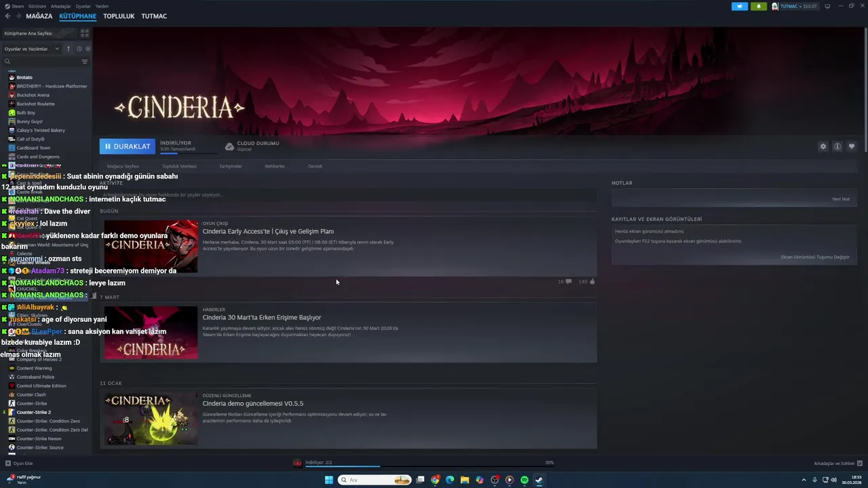Open Mağaza Sayfası link for Cinderia

(x=123, y=166)
